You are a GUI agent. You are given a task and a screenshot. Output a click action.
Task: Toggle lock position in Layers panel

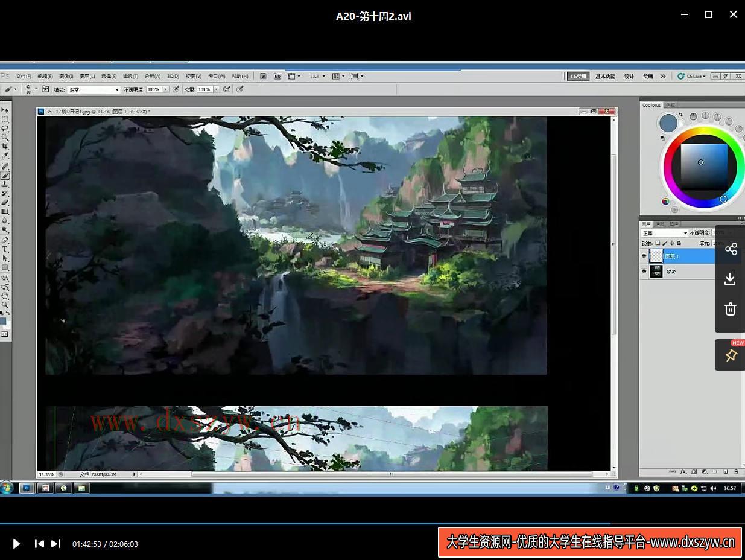point(672,243)
